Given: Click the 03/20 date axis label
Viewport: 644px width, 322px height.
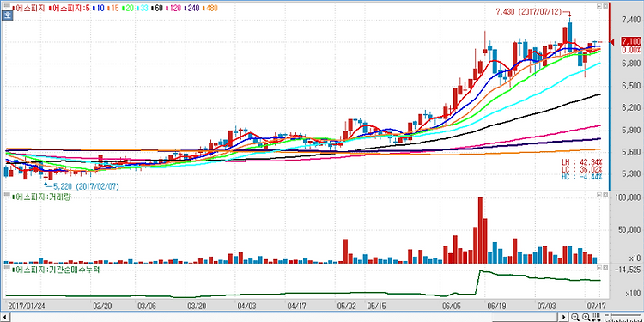Looking at the screenshot, I should click(x=197, y=307).
